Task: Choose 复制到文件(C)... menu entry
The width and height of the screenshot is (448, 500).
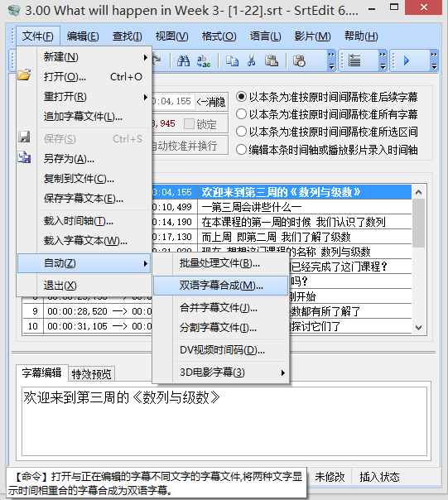Action: tap(84, 179)
